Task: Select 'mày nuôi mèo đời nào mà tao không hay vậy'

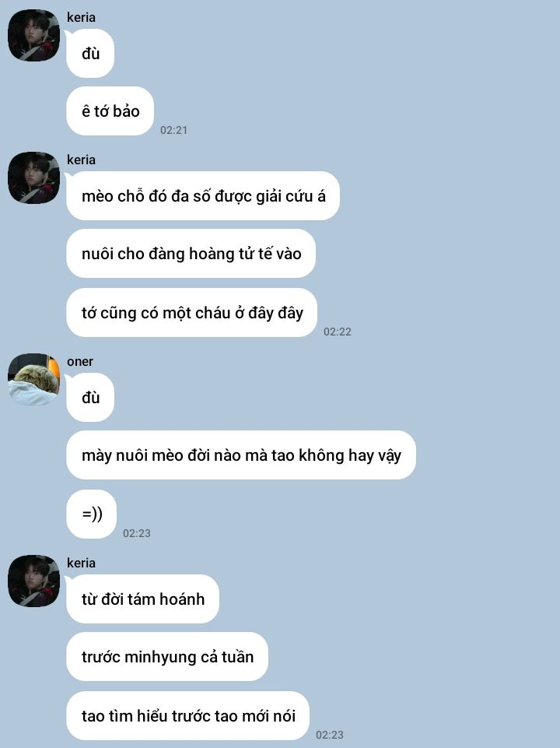Action: pyautogui.click(x=241, y=455)
